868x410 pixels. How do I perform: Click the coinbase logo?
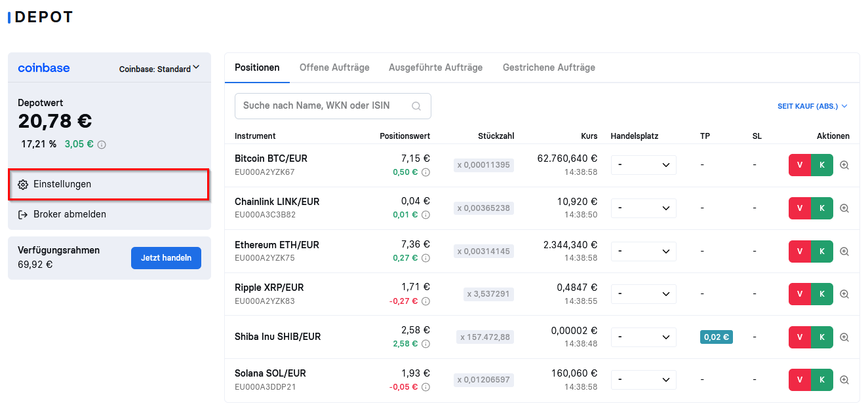tap(44, 68)
